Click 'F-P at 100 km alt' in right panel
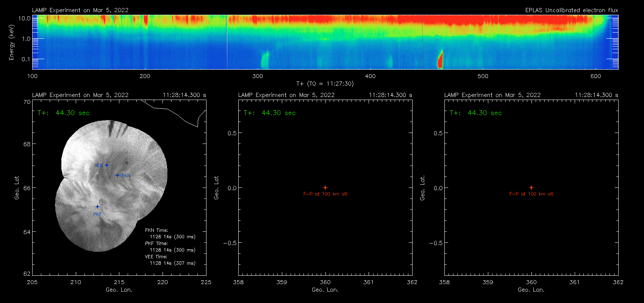Image resolution: width=644 pixels, height=303 pixels. (531, 194)
